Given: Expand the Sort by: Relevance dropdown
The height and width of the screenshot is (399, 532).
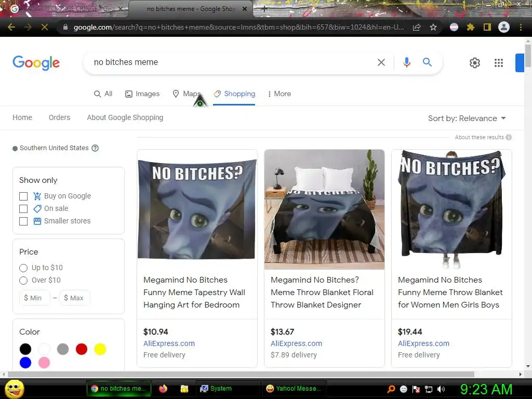Looking at the screenshot, I should [x=467, y=118].
